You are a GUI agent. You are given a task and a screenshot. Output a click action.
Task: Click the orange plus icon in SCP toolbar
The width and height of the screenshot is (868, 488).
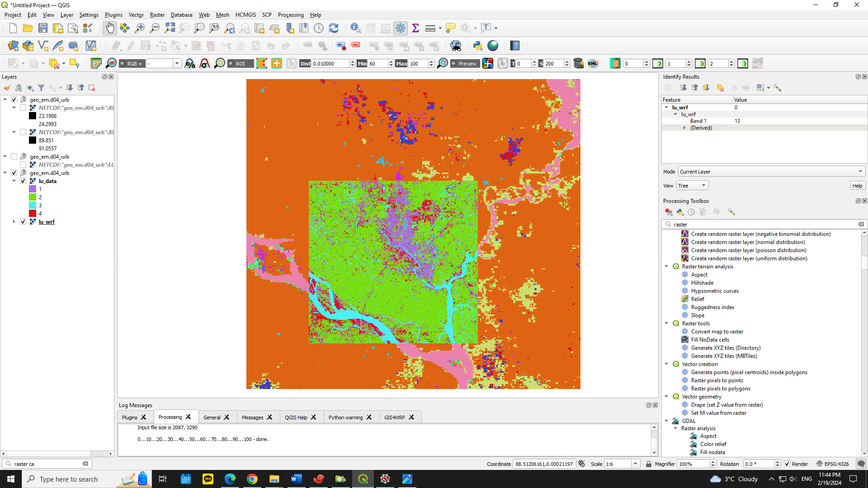coord(277,64)
